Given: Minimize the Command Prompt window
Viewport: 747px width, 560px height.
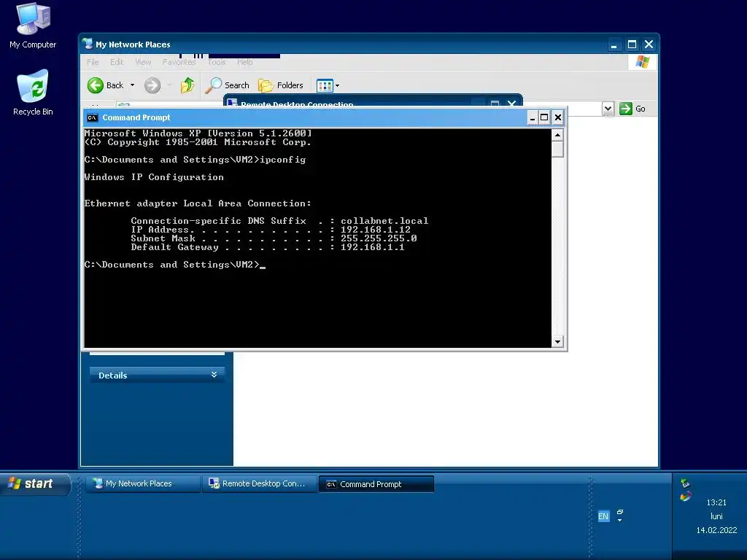Looking at the screenshot, I should pyautogui.click(x=533, y=117).
